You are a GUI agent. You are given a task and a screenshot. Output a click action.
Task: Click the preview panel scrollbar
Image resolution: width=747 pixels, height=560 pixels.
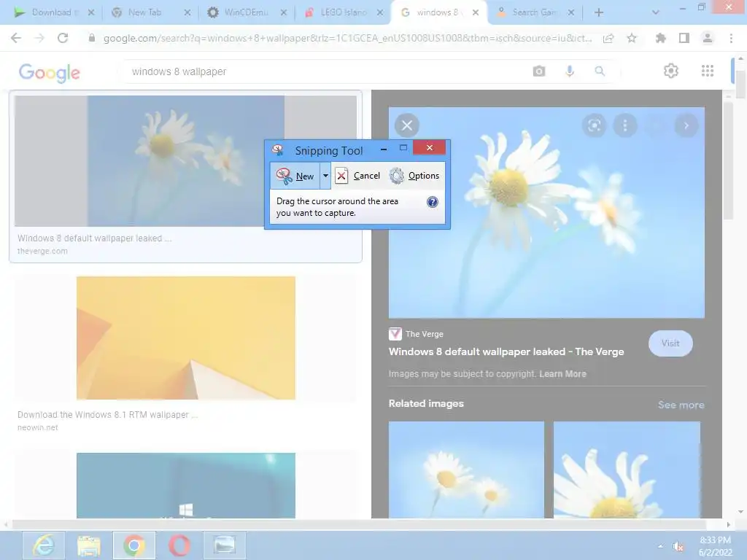(728, 160)
